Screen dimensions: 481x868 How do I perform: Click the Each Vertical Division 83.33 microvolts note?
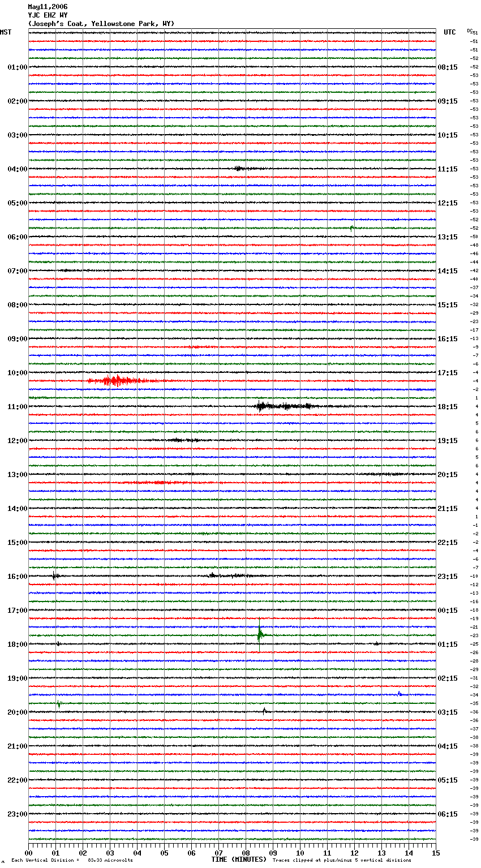coord(72,860)
